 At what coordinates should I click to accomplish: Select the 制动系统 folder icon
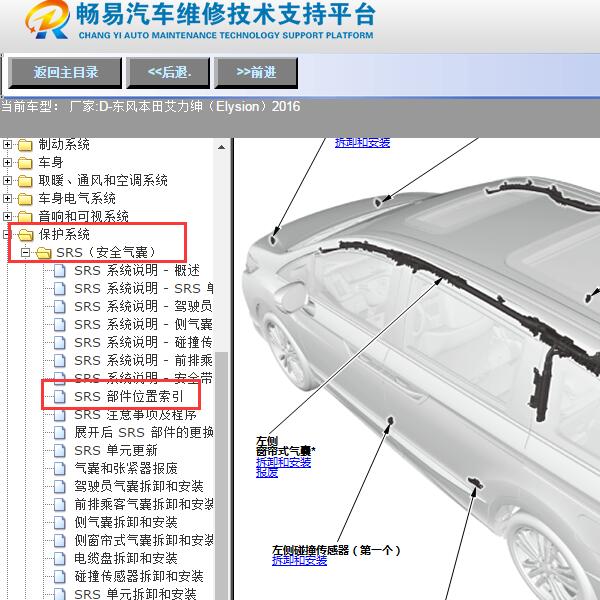click(25, 145)
